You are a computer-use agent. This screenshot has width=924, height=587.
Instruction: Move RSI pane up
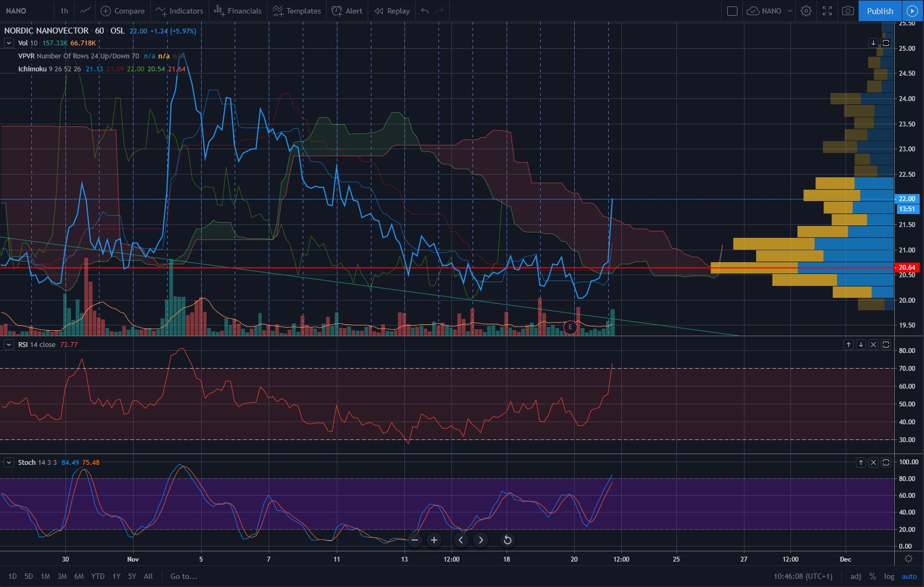coord(848,344)
